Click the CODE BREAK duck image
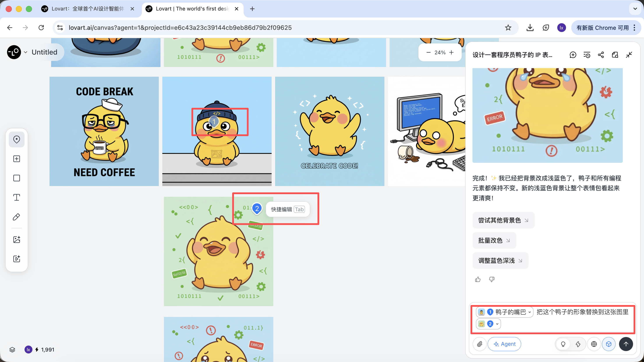Screen dimensions: 644x362 [104, 131]
